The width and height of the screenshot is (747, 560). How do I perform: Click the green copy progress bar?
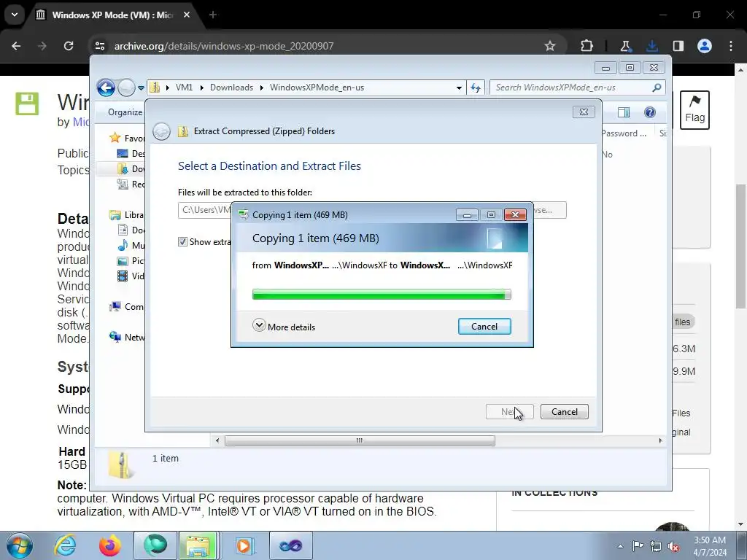coord(381,295)
